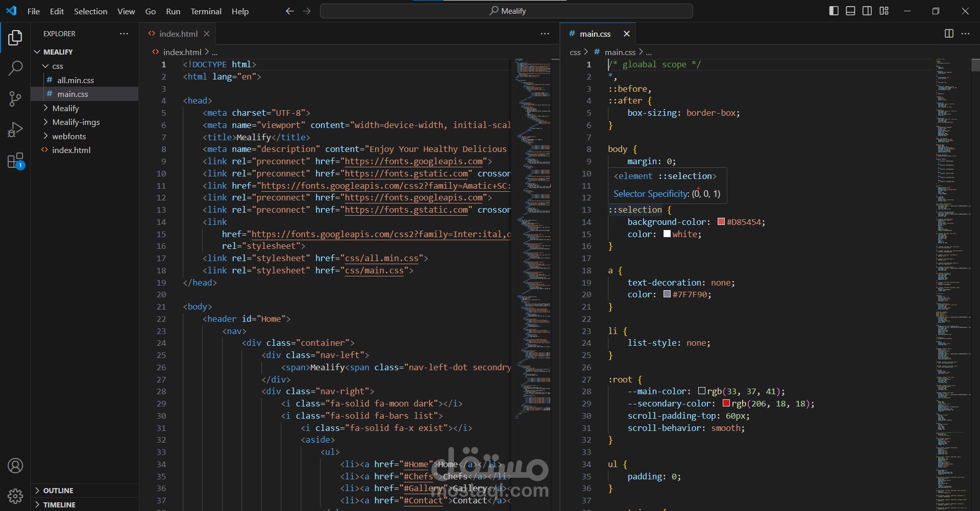Click the main.css editor minimap
This screenshot has height=511, width=980.
click(x=952, y=285)
